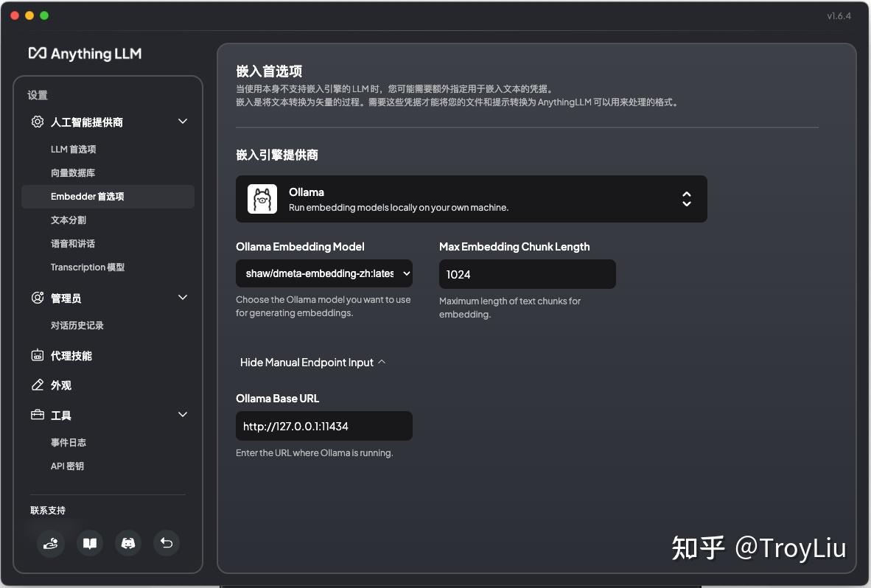This screenshot has width=871, height=588.
Task: Click 'Enter the URL where Ollama is running' hint
Action: click(x=315, y=452)
